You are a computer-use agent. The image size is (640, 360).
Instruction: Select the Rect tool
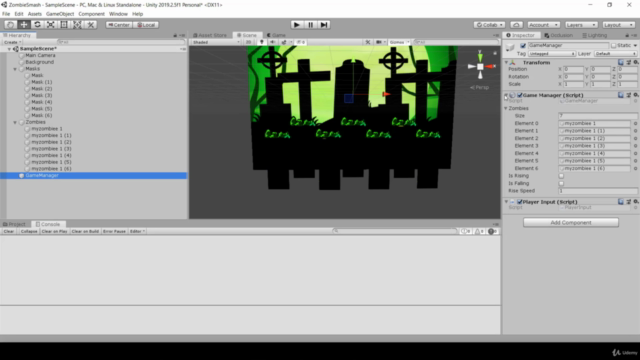(x=64, y=25)
